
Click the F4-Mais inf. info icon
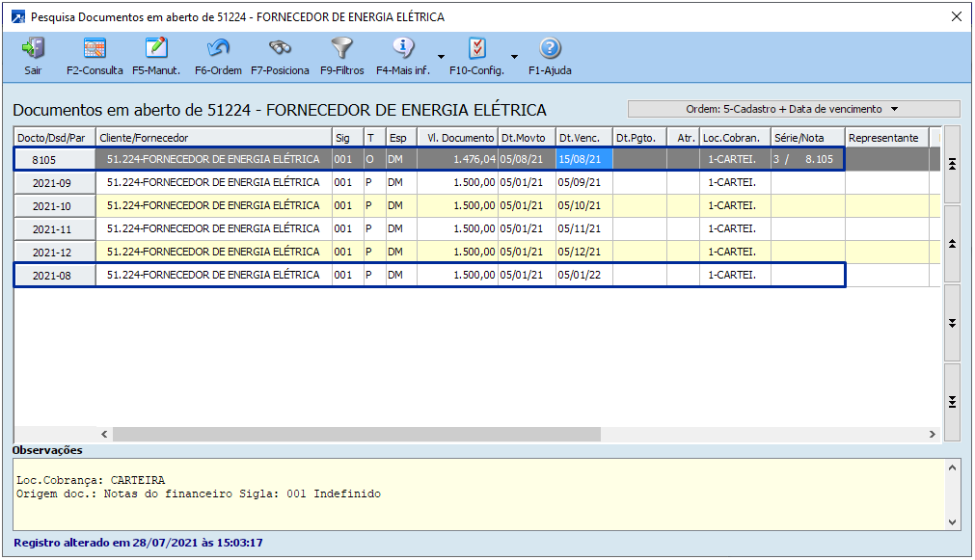(x=403, y=48)
